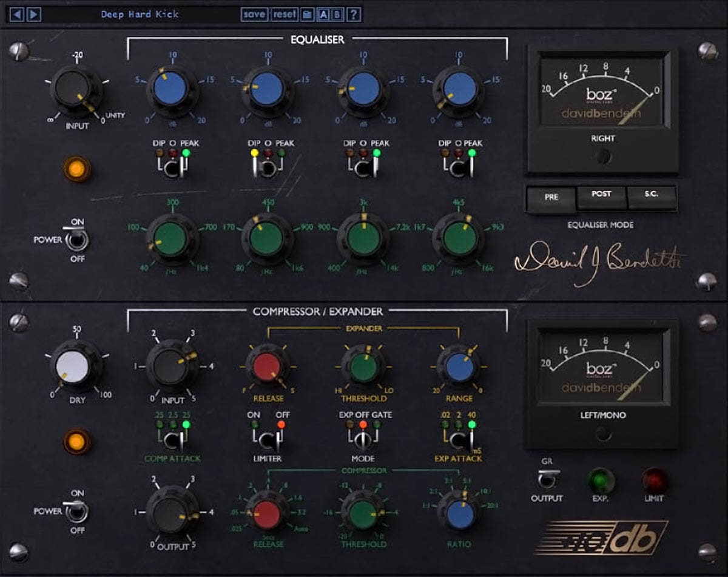
Task: Set equaliser mode to S.C.
Action: tap(651, 197)
